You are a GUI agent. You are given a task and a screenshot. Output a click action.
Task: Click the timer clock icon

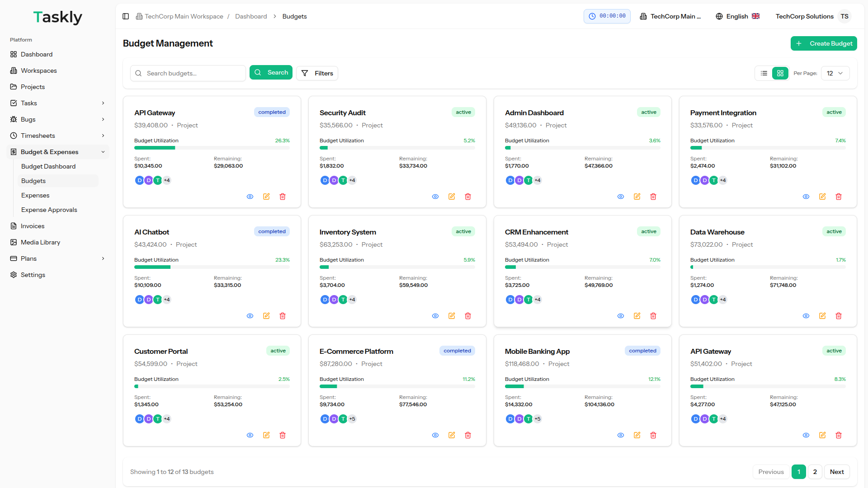click(x=592, y=16)
